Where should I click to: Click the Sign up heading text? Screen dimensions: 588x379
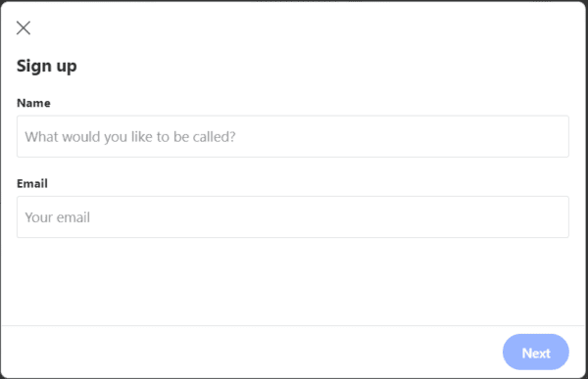point(47,67)
